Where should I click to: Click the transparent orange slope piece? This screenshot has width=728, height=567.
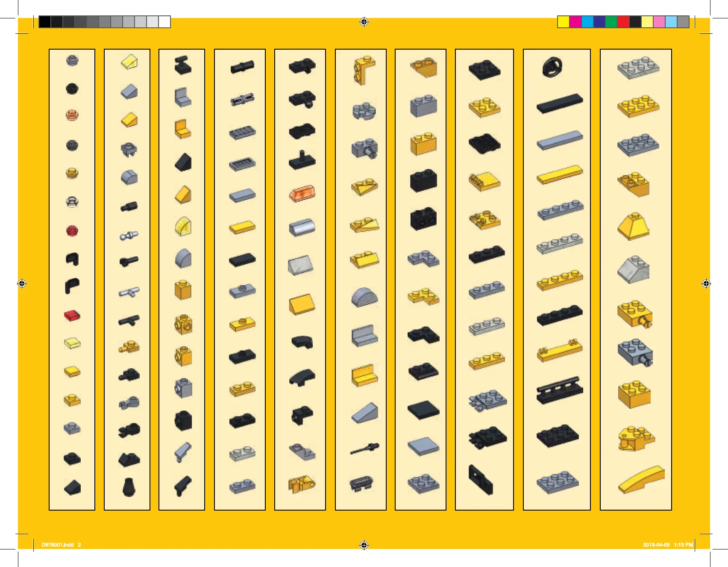302,194
